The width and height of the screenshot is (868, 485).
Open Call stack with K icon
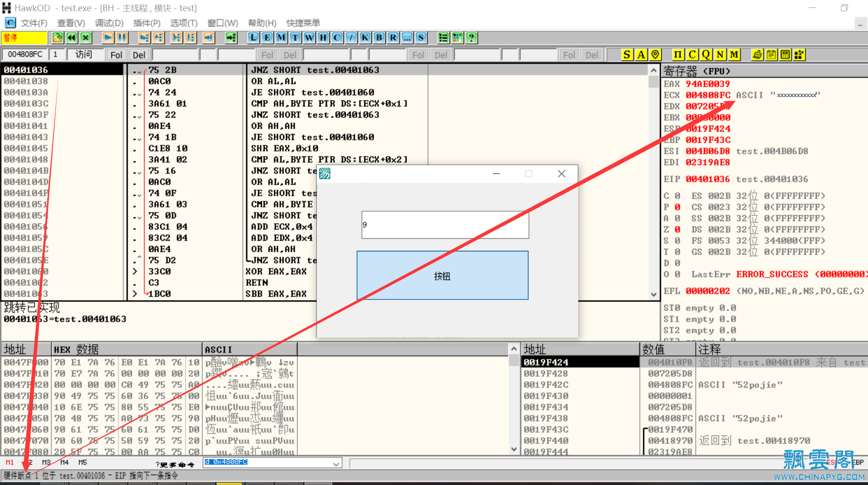click(365, 38)
